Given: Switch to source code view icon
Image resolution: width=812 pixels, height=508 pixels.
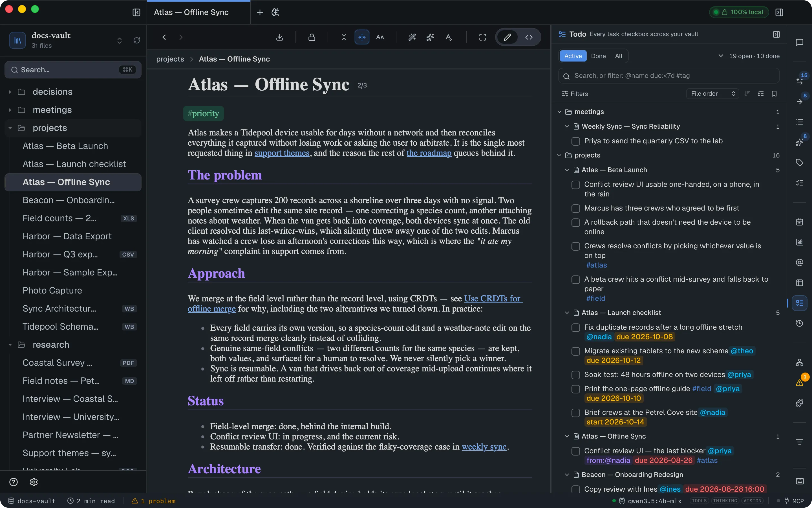Looking at the screenshot, I should 529,37.
